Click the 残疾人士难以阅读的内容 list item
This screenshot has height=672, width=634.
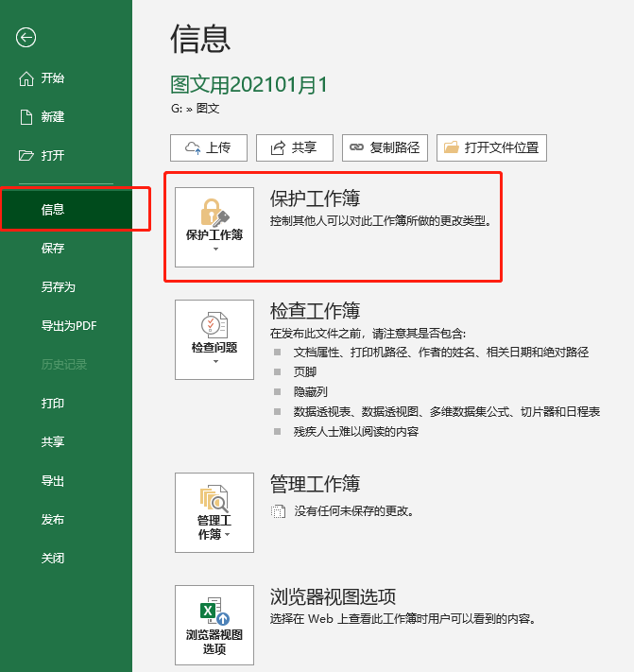point(356,432)
